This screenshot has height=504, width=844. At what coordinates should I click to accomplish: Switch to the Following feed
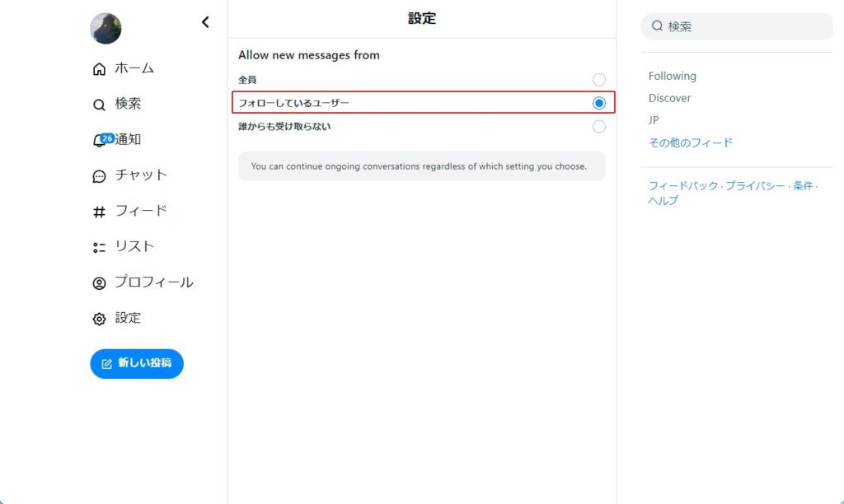673,76
